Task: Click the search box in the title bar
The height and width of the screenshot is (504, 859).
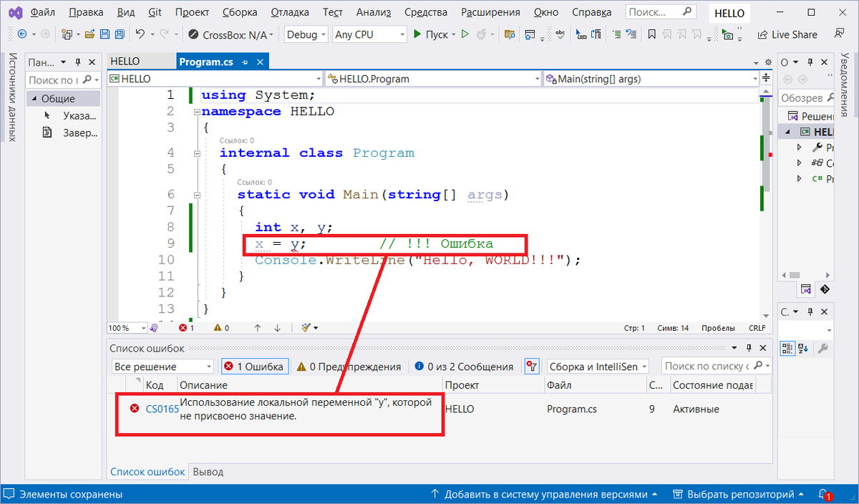Action: click(x=661, y=12)
